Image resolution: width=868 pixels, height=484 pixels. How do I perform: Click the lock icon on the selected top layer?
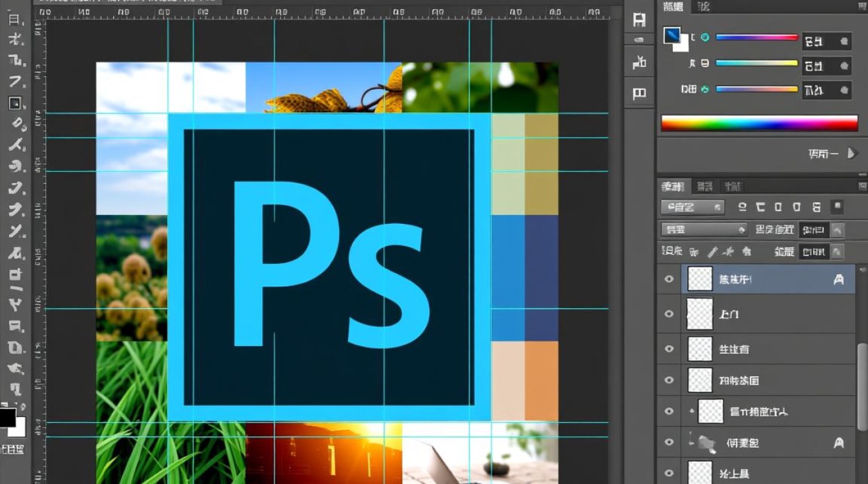(x=838, y=279)
